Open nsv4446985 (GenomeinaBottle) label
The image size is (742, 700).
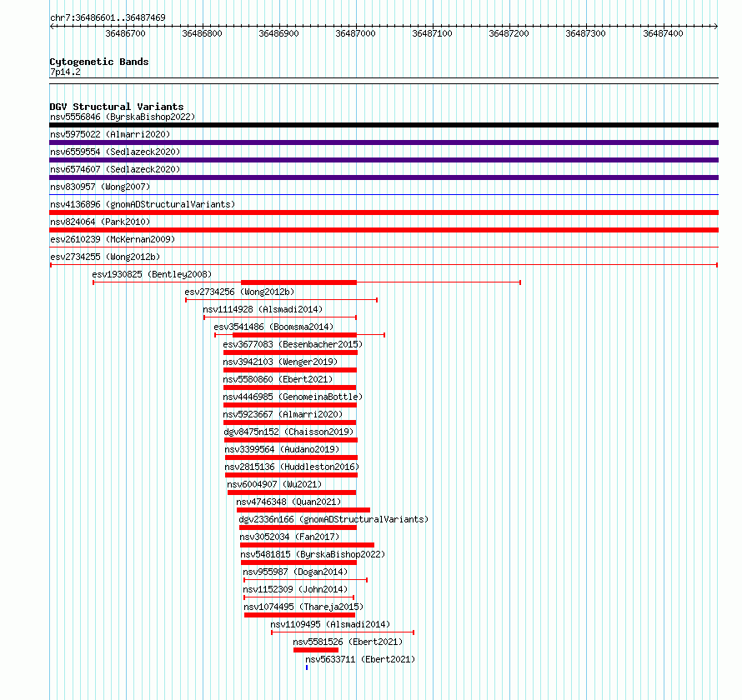(293, 397)
